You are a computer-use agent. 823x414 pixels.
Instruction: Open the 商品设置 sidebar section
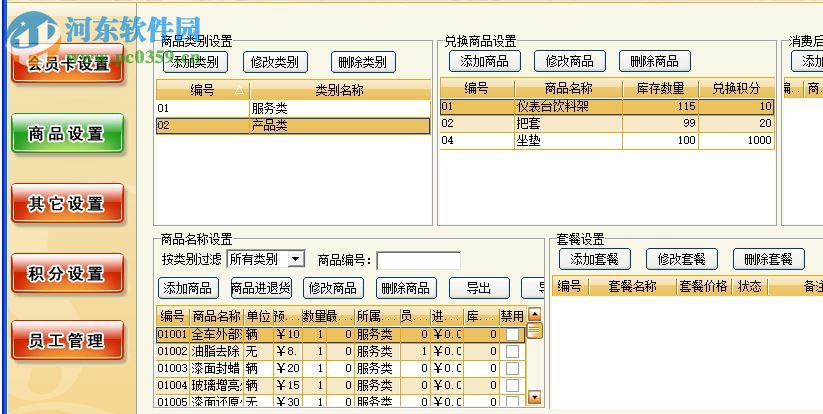(x=67, y=133)
